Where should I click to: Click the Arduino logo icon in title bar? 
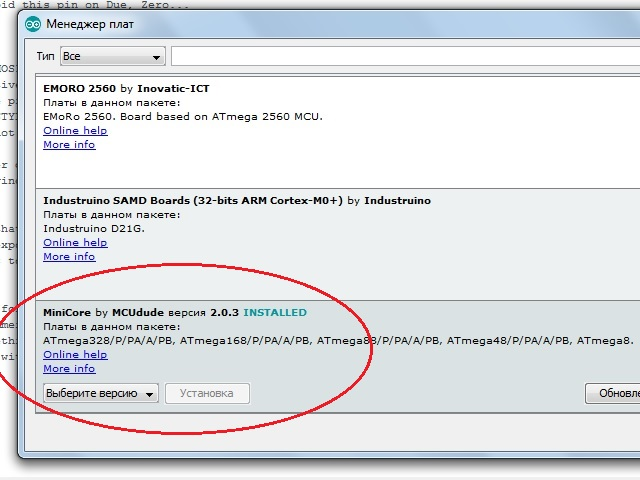pos(33,24)
